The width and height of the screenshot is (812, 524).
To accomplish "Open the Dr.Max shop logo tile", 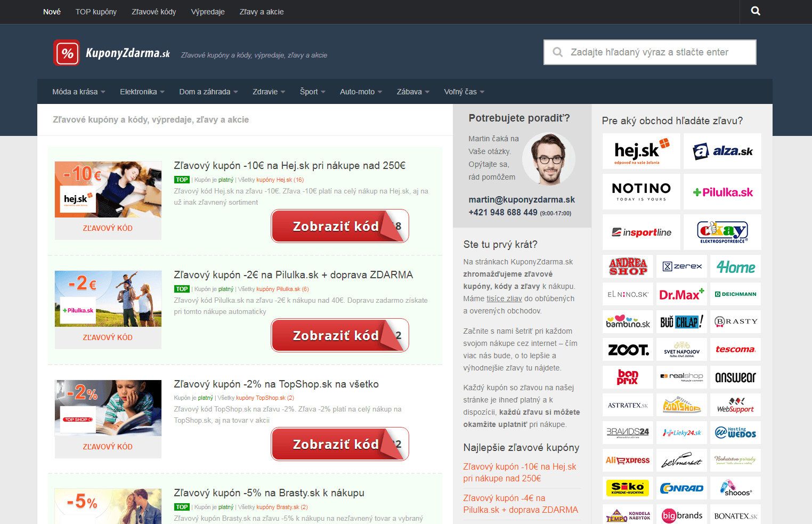I will click(682, 294).
